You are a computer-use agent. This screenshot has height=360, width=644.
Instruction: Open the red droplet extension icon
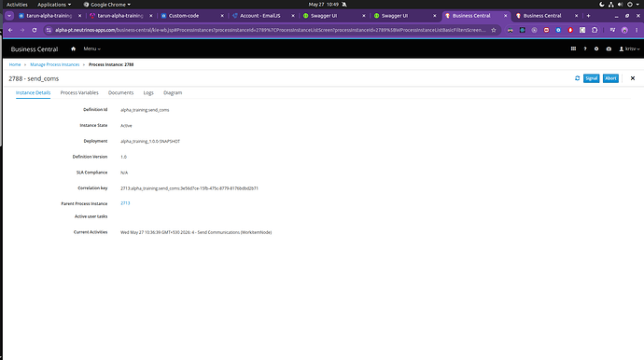(x=570, y=30)
